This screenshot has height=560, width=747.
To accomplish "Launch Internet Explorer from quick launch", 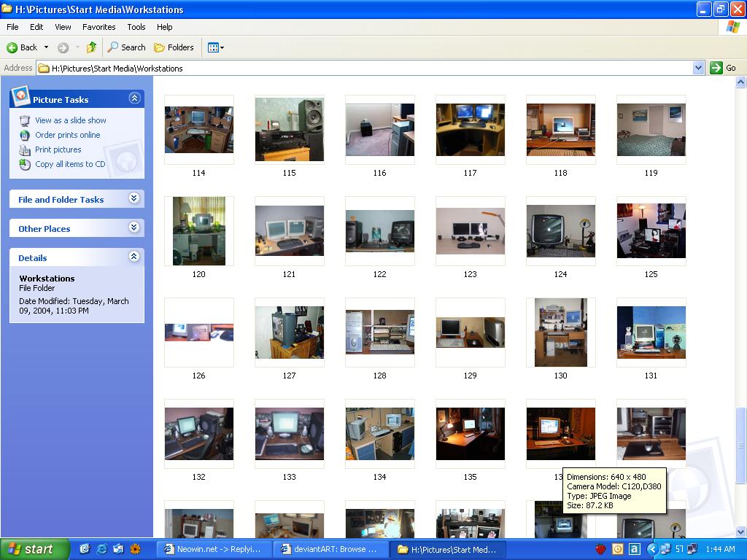I will point(101,549).
